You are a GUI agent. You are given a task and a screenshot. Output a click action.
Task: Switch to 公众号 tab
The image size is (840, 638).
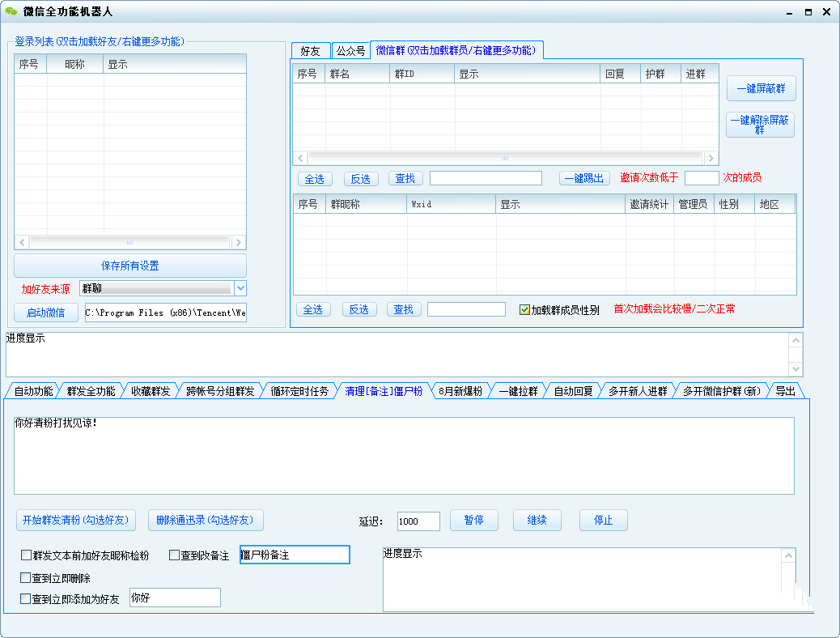click(350, 51)
